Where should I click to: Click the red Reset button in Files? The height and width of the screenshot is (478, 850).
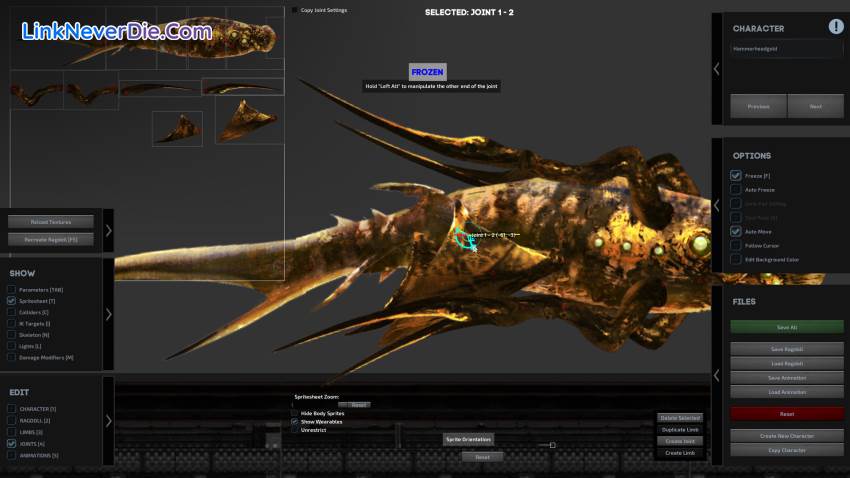point(787,414)
